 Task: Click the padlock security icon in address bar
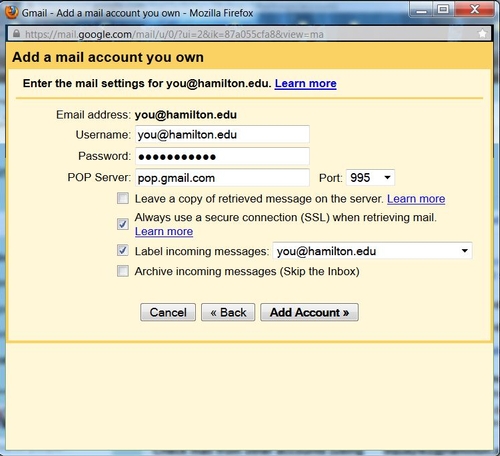pos(16,34)
